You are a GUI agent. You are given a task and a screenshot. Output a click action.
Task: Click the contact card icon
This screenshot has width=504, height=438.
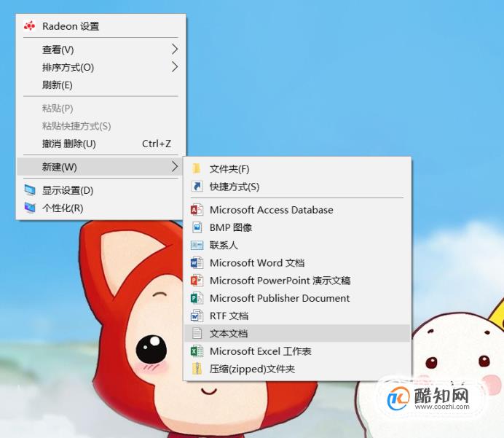197,245
